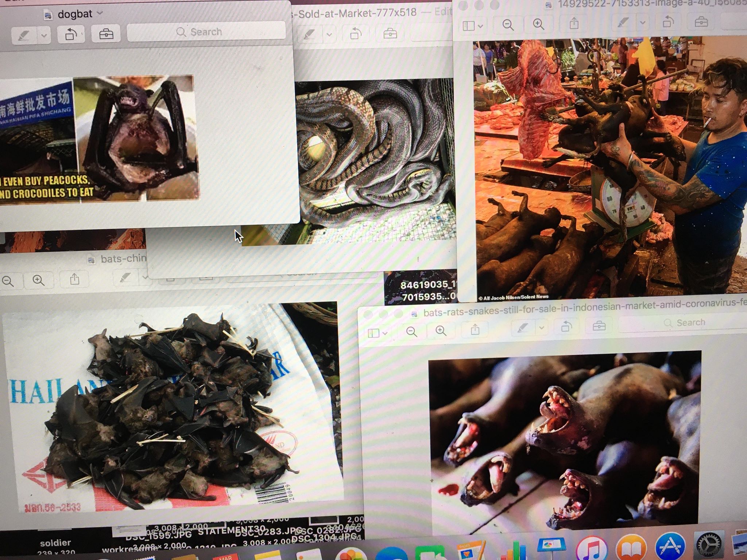Expand markup chevron in 14929522 window
This screenshot has width=747, height=560.
pos(643,23)
